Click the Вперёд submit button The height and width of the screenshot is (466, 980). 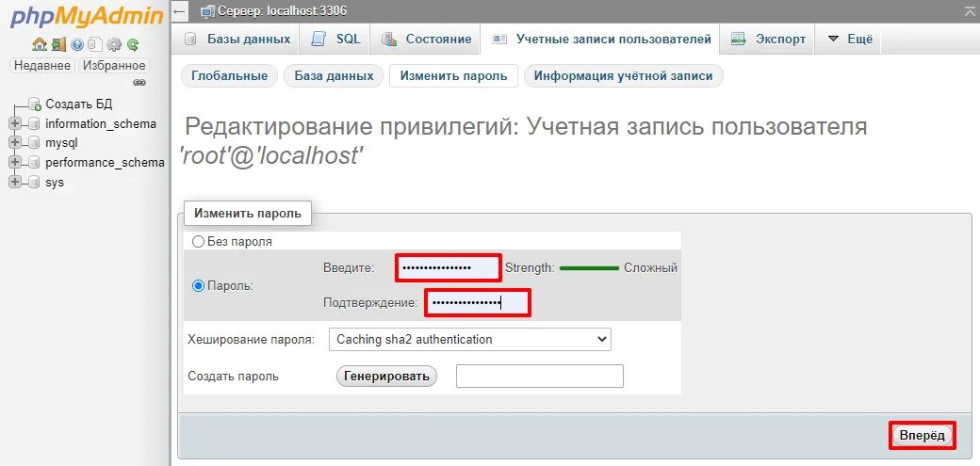tap(922, 436)
